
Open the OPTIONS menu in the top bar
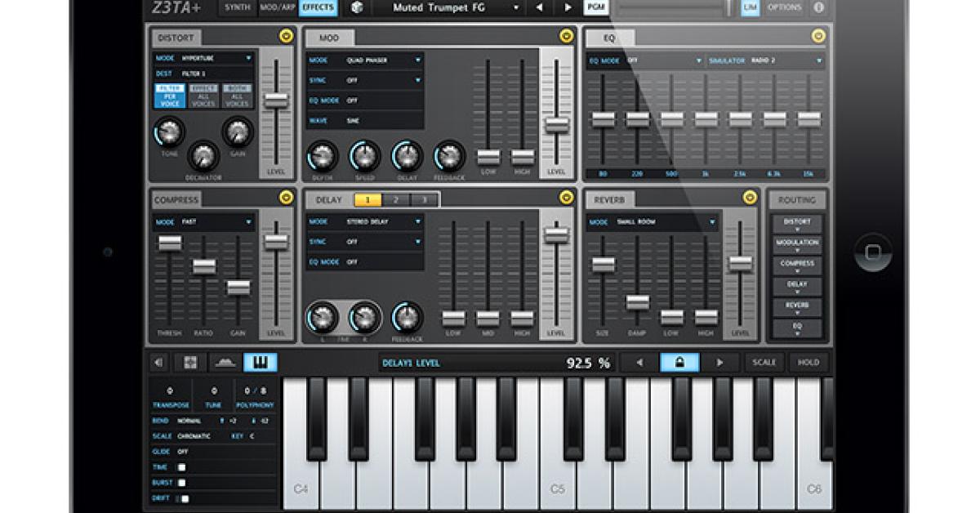click(786, 7)
